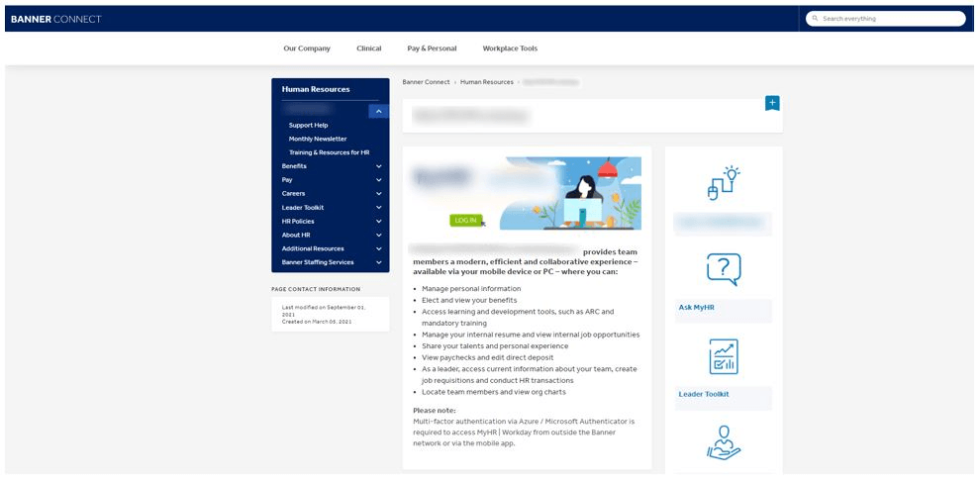The height and width of the screenshot is (482, 980).
Task: Expand the About HR chevron
Action: [x=379, y=235]
